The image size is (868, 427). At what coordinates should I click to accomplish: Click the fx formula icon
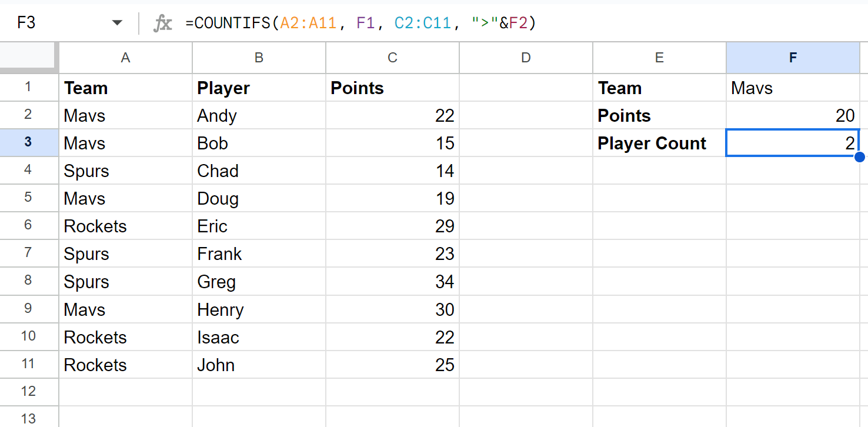pos(162,22)
